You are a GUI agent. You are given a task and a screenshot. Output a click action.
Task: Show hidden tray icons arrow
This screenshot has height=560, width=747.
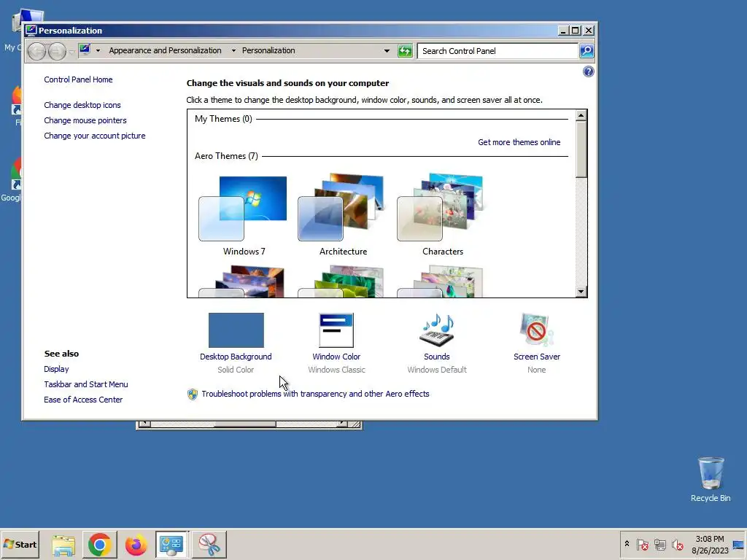[x=627, y=544]
